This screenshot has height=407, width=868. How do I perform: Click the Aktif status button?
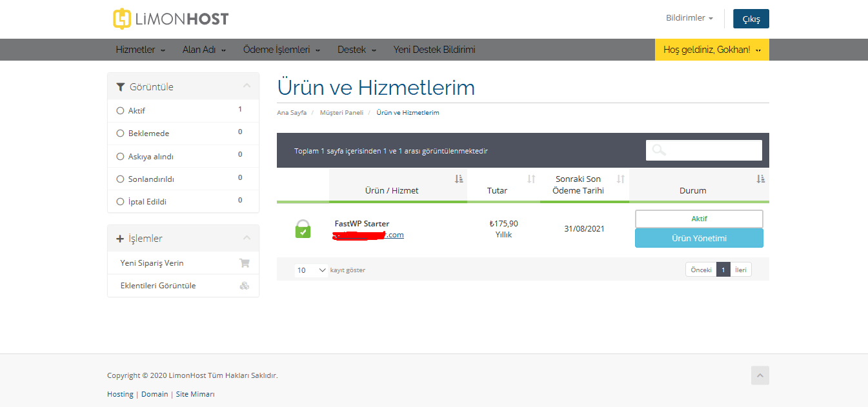(699, 219)
